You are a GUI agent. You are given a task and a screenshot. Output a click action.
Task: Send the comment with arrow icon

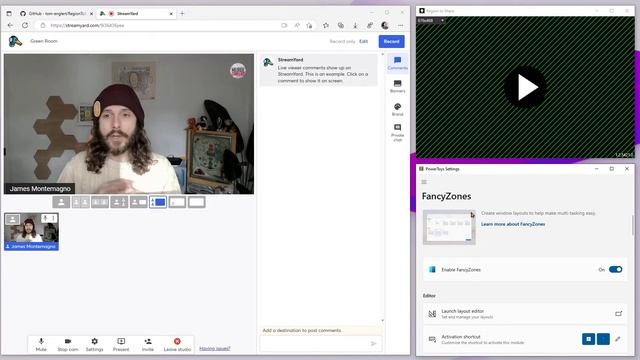pos(373,343)
